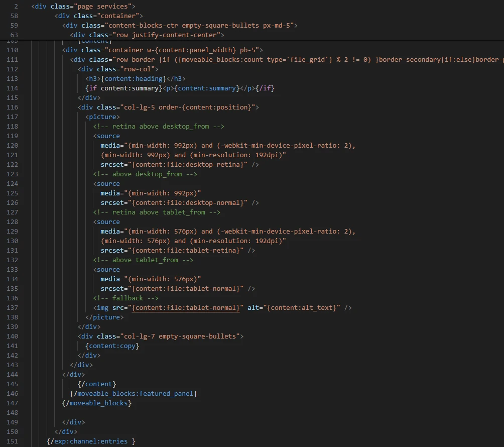Click closing </picture> tag on line 138
504x447 pixels.
(x=104, y=317)
